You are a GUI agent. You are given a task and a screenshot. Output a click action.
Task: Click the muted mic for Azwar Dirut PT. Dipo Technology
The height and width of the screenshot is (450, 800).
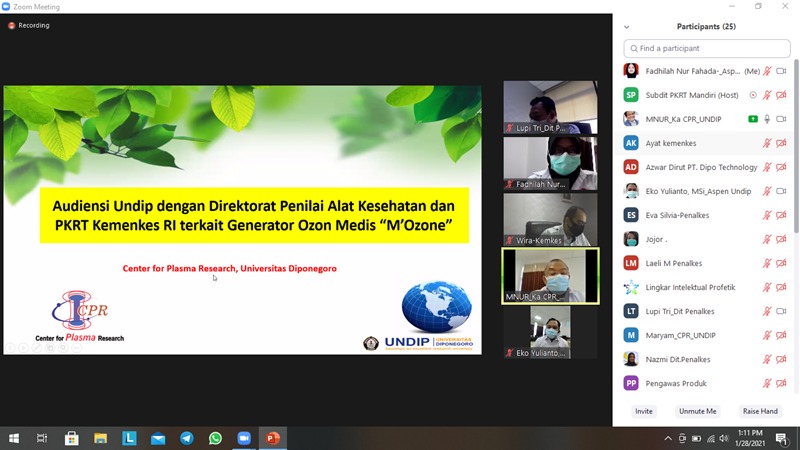coord(767,167)
